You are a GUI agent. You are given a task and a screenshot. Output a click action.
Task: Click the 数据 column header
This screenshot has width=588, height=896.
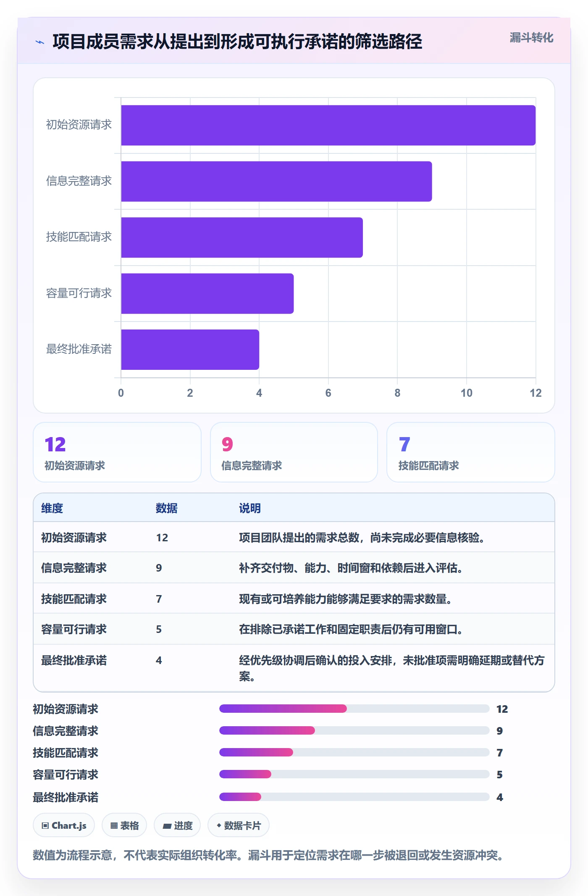pos(167,508)
